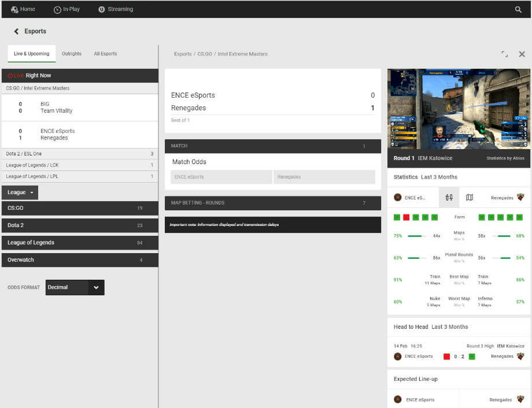Close the match panel with X
Viewport: 532px width, 408px height.
click(x=522, y=54)
